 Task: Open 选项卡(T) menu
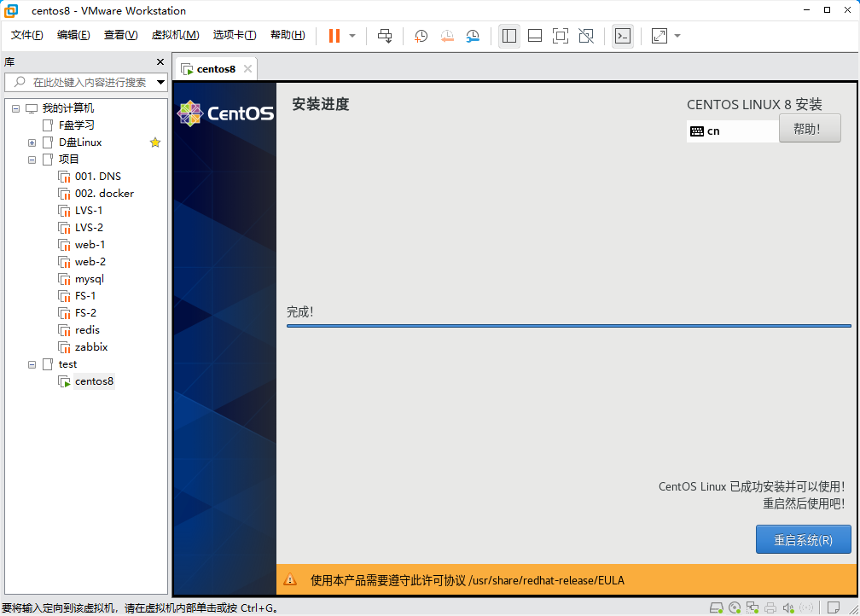[234, 35]
